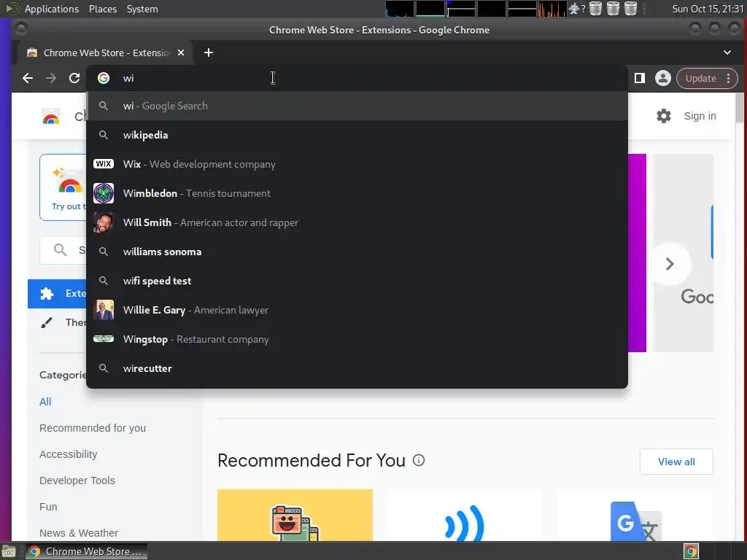Click the info icon beside Recommended For You
This screenshot has width=747, height=560.
(418, 460)
